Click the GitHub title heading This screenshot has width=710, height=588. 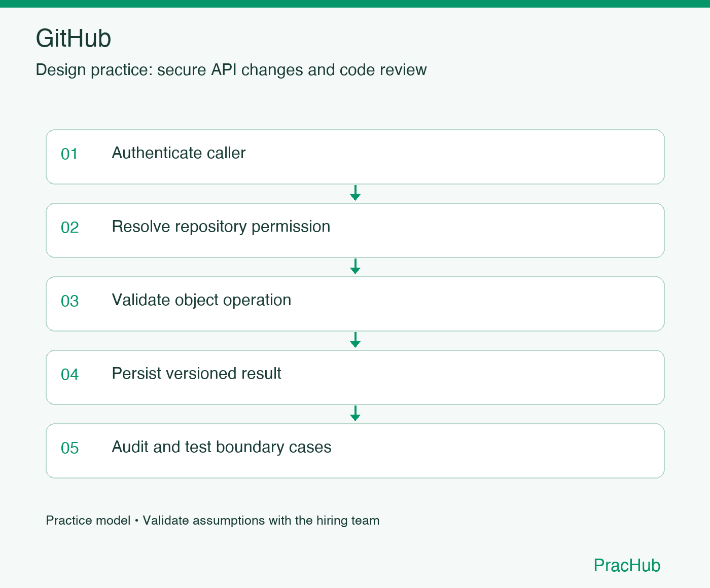coord(74,39)
